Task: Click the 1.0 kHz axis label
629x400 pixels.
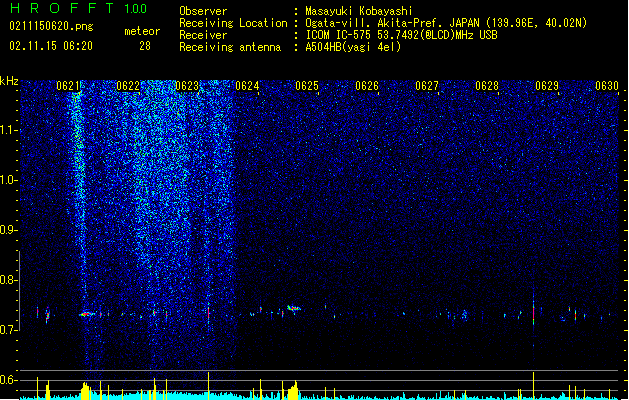Action: point(8,180)
